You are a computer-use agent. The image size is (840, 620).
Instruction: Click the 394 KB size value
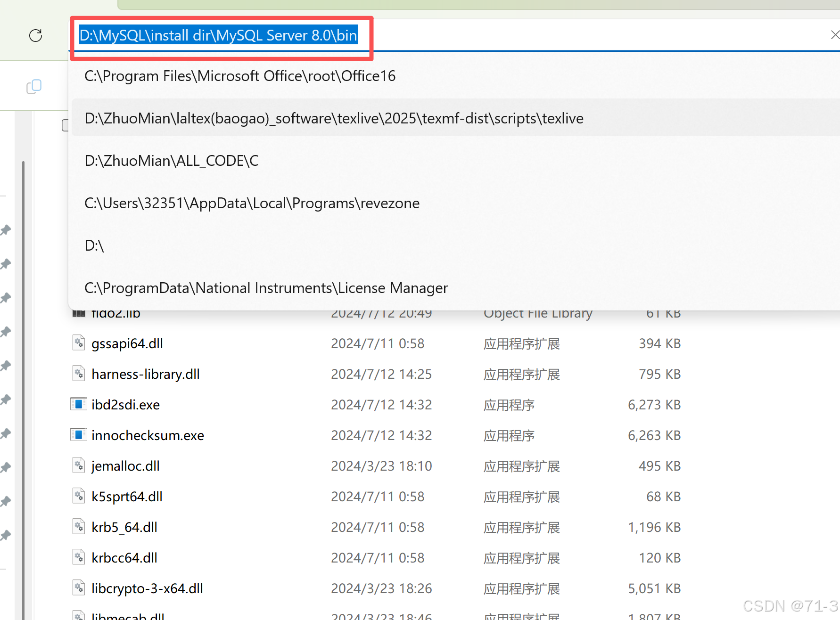point(659,343)
